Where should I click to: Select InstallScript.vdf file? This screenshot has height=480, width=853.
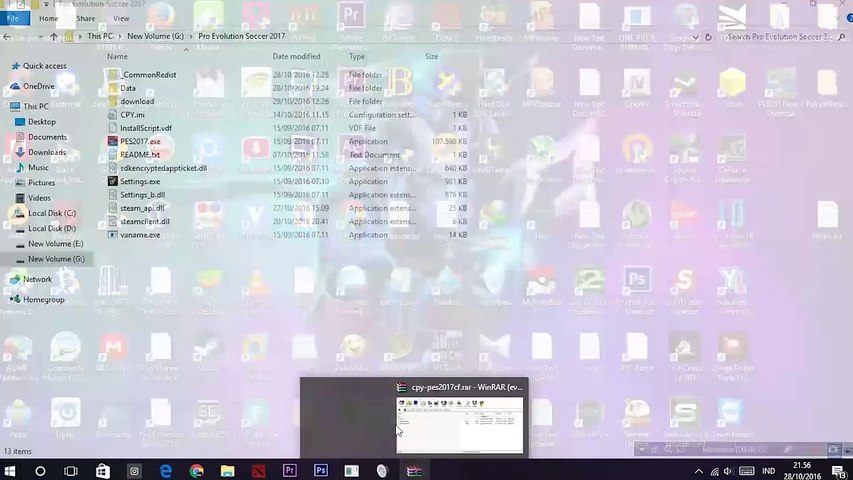(146, 128)
